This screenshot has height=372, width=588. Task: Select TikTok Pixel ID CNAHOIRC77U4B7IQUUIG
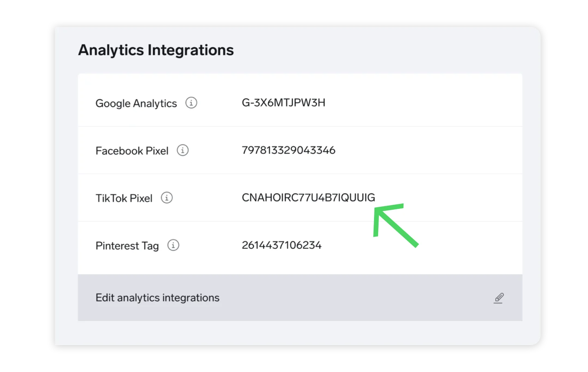[308, 197]
